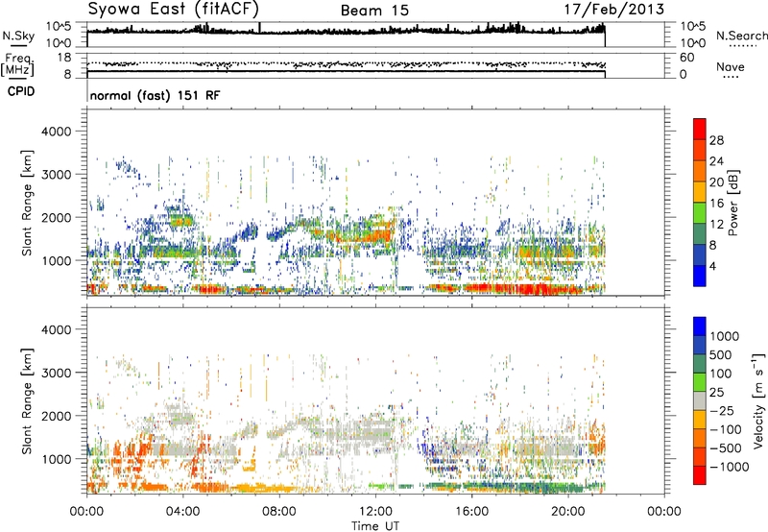
Task: Click the "20:00" time tick label
Action: 567,512
